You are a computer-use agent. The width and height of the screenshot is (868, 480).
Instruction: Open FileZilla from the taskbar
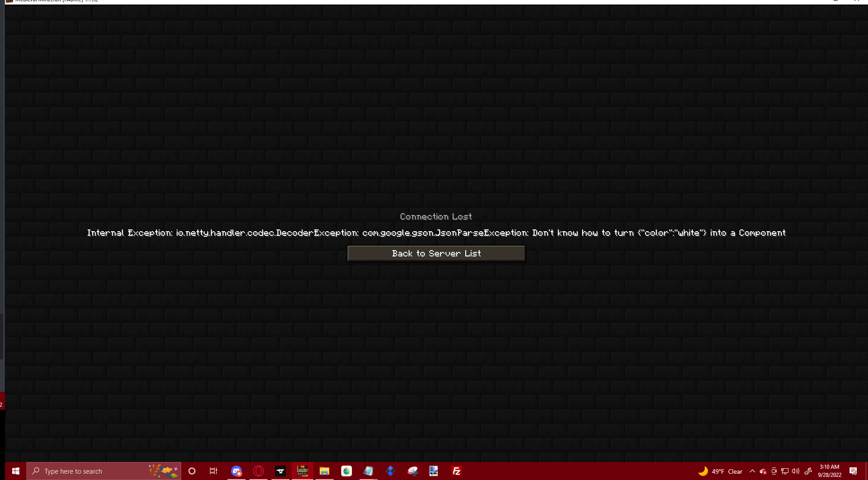click(x=456, y=471)
